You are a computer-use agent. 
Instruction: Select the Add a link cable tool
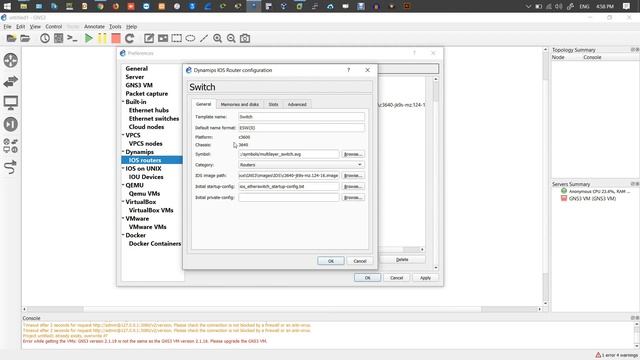[x=11, y=167]
